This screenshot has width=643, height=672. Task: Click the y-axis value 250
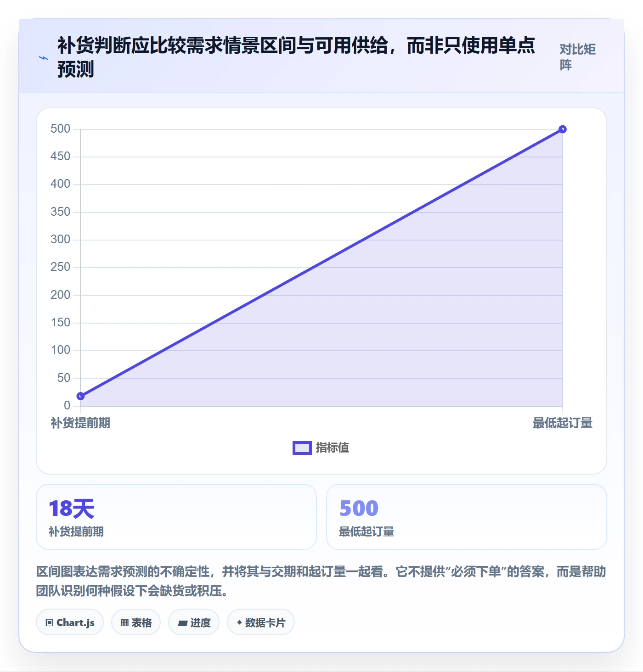pos(61,267)
